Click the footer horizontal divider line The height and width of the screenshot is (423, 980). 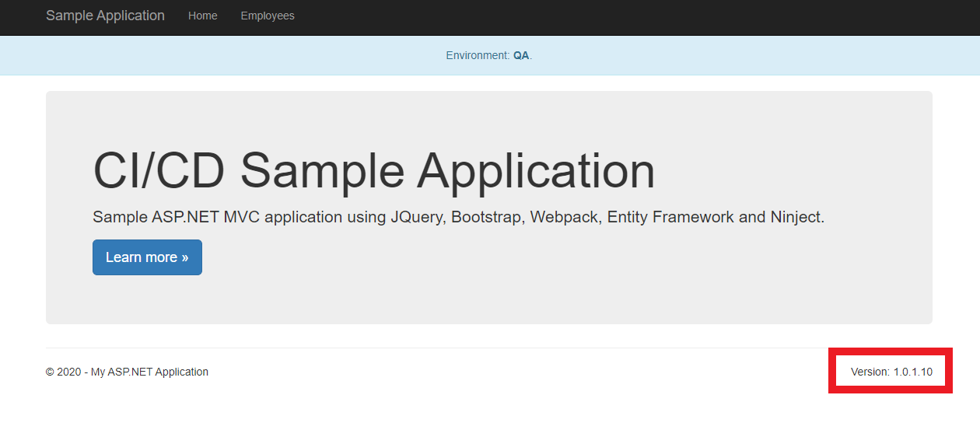point(436,348)
